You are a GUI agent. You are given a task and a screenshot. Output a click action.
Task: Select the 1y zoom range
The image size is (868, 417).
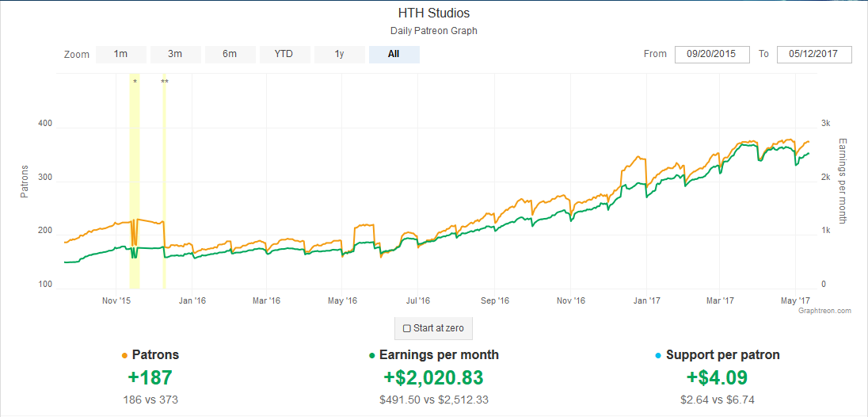pos(339,54)
